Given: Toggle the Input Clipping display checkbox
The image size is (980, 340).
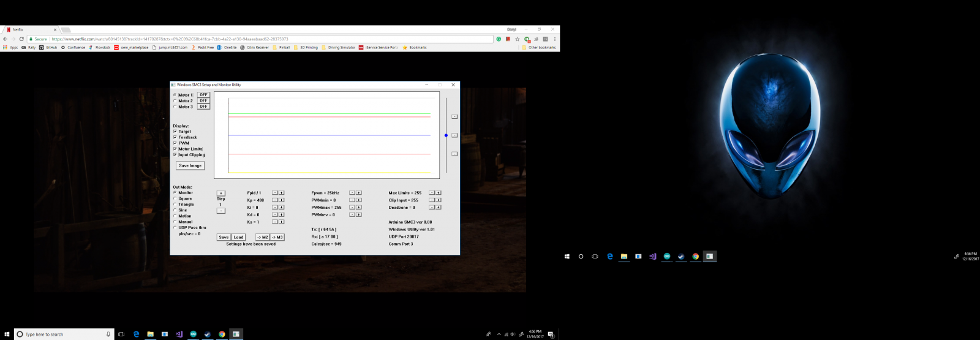Looking at the screenshot, I should tap(175, 155).
